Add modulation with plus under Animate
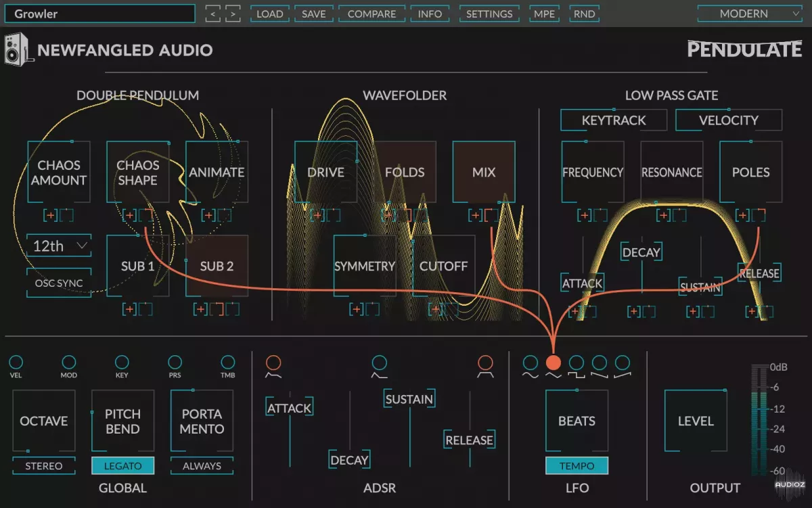812x508 pixels. coord(208,216)
